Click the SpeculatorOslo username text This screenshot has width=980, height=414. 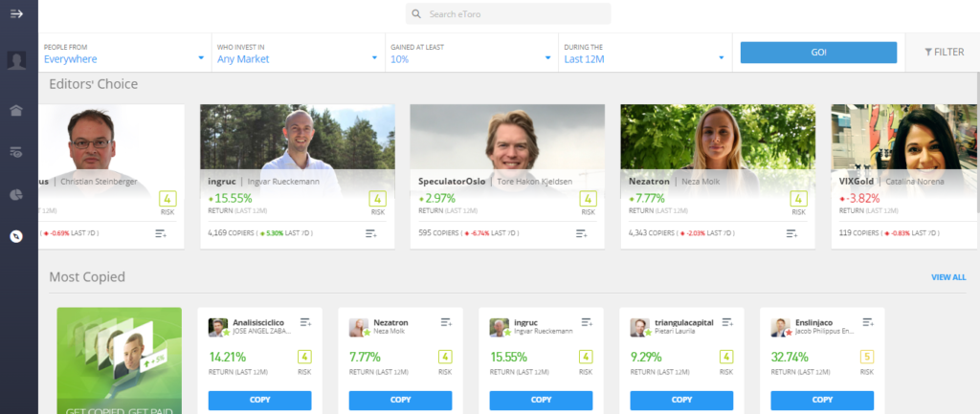point(452,182)
